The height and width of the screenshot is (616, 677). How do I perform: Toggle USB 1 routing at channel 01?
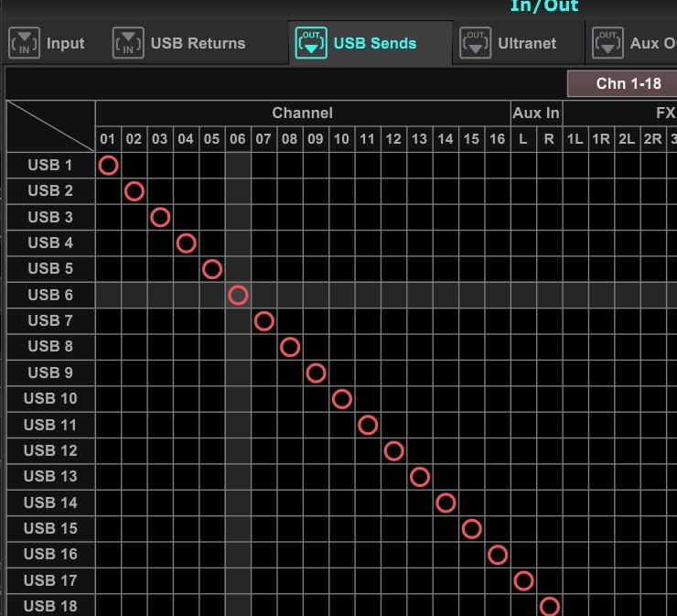pyautogui.click(x=108, y=165)
